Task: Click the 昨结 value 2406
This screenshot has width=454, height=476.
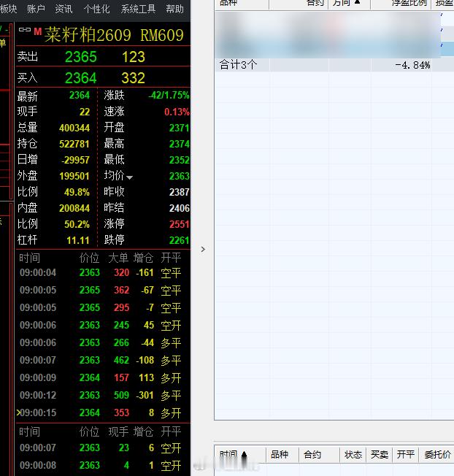Action: (180, 208)
